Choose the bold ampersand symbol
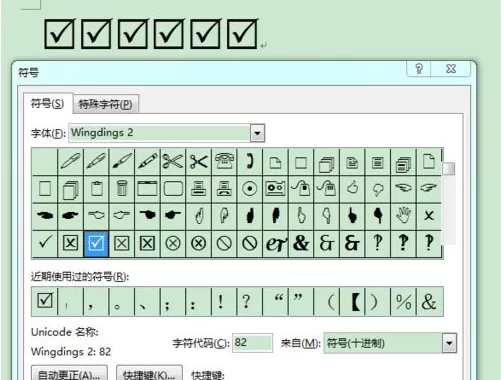Screen dimensions: 504x380 301,244
